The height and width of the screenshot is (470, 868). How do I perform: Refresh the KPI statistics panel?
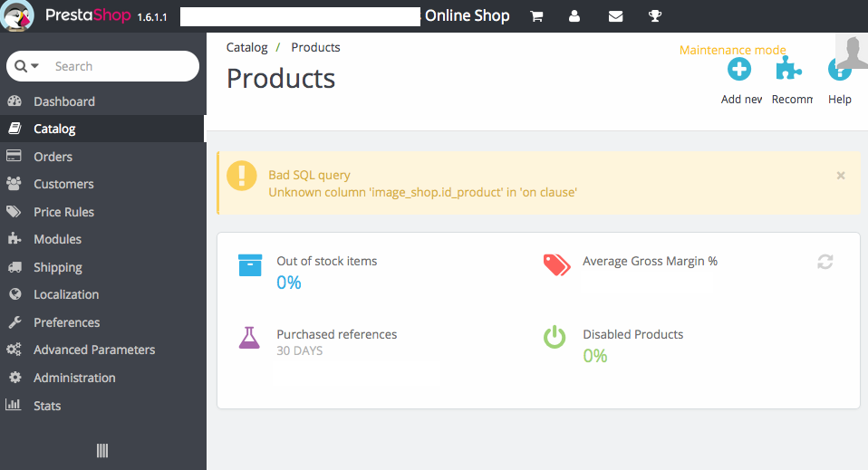pyautogui.click(x=825, y=262)
